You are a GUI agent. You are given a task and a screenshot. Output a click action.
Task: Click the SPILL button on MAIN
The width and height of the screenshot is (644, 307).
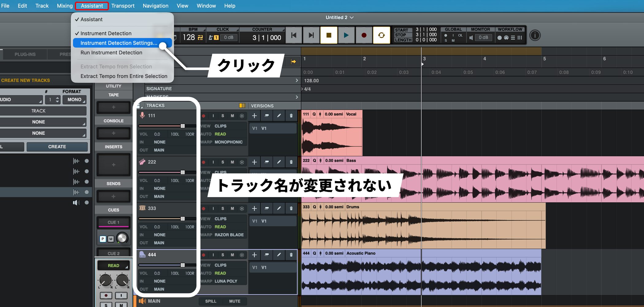point(211,301)
